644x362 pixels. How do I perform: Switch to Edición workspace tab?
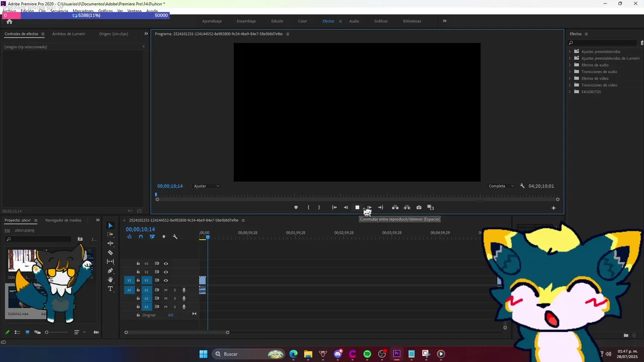[277, 21]
